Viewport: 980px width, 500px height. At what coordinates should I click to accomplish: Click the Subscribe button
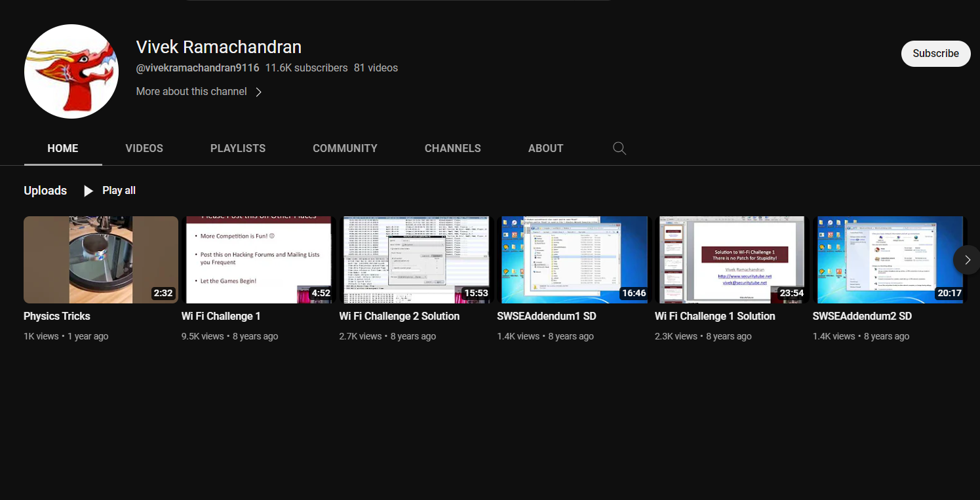coord(935,53)
